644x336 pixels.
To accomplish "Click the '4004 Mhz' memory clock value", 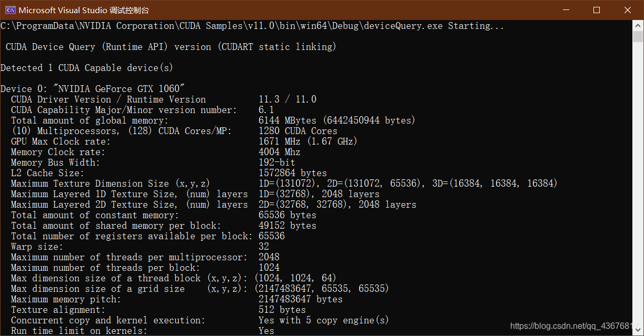I will click(280, 152).
